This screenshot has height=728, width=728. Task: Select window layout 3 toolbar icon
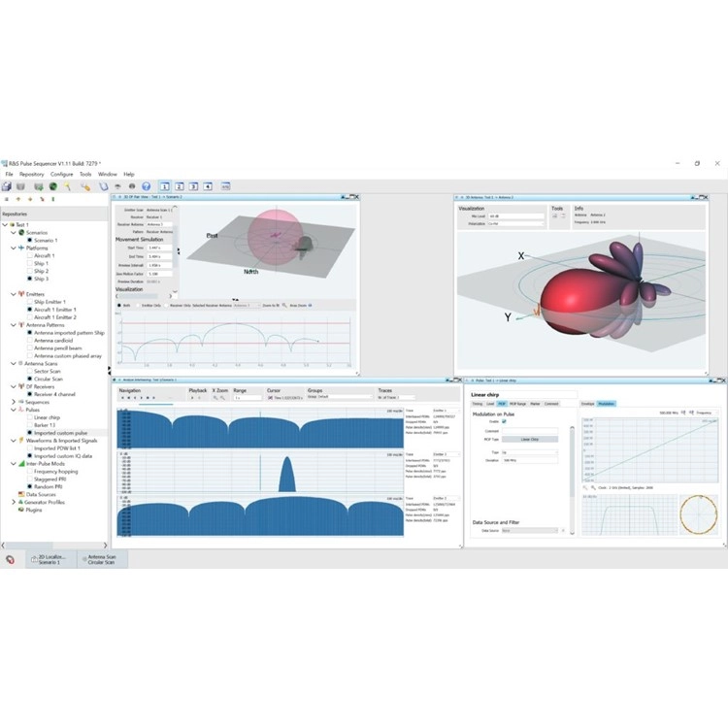pos(193,186)
